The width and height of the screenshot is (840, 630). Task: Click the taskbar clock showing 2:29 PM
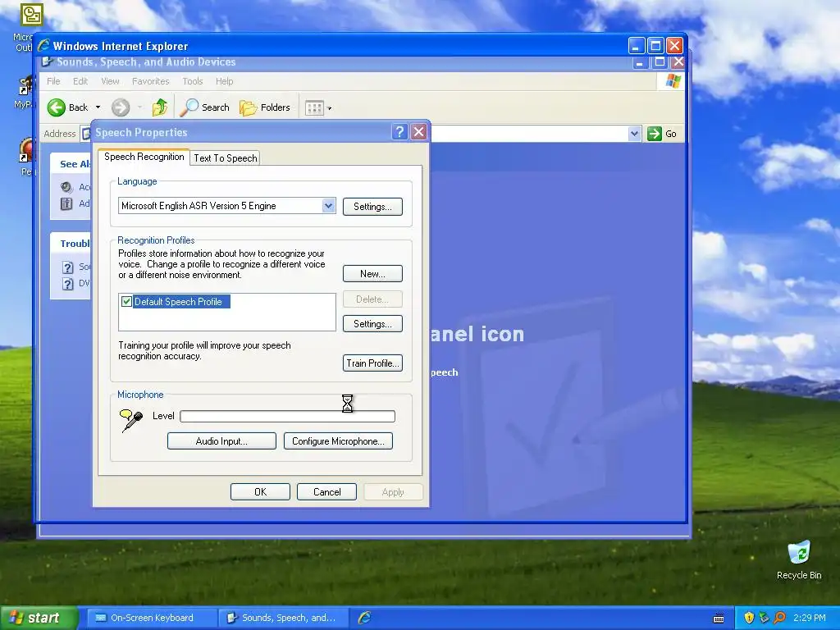click(810, 618)
